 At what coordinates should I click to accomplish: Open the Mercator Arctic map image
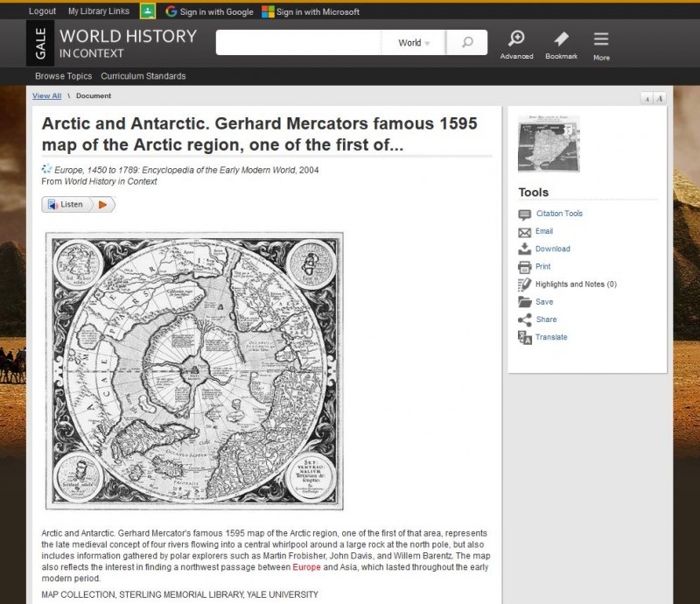[x=194, y=371]
